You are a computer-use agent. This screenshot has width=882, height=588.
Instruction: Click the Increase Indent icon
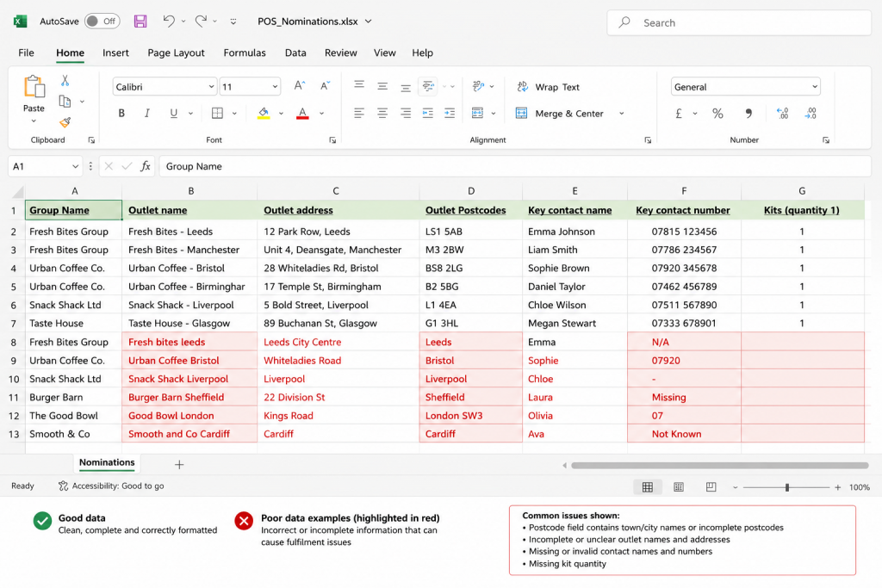point(450,113)
